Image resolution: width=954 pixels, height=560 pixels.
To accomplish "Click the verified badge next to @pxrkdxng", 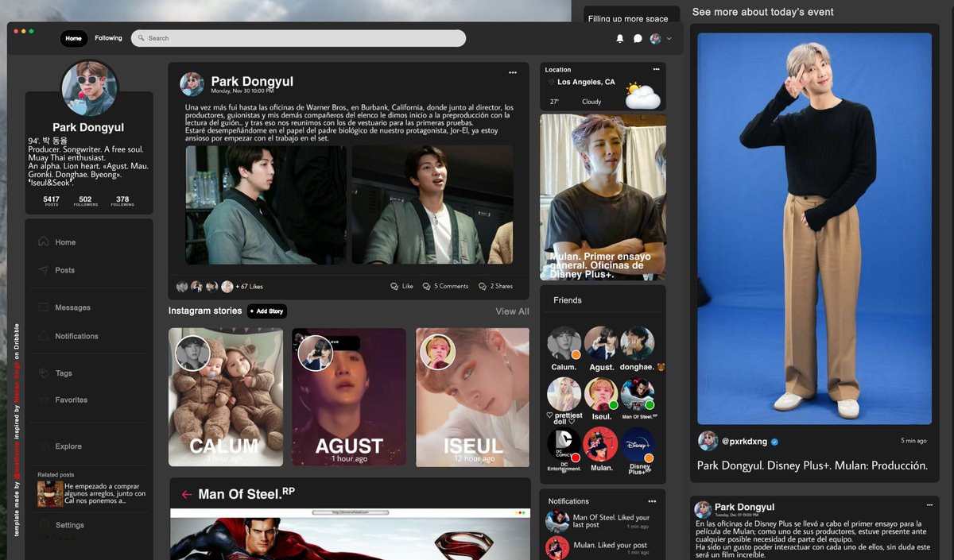I will 774,442.
